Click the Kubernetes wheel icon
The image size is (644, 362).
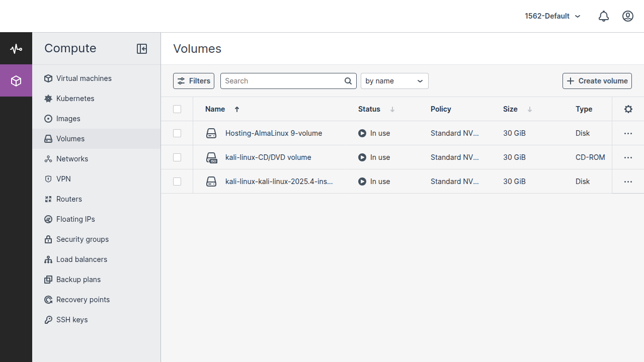click(x=48, y=99)
